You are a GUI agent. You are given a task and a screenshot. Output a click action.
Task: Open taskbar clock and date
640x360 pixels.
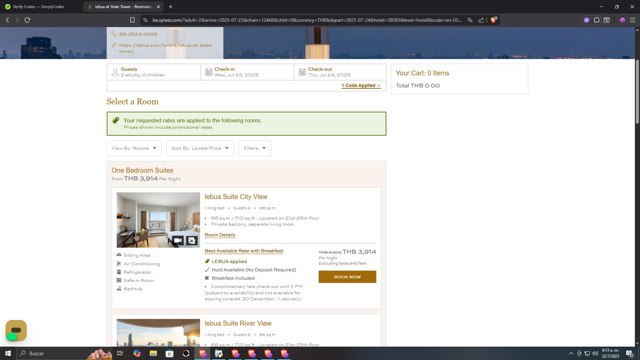610,353
